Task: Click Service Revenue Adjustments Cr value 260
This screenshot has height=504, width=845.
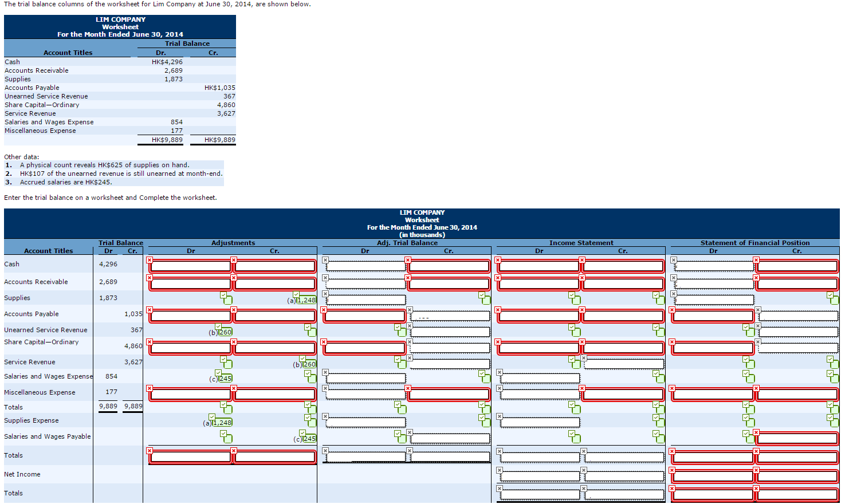Action: 309,364
